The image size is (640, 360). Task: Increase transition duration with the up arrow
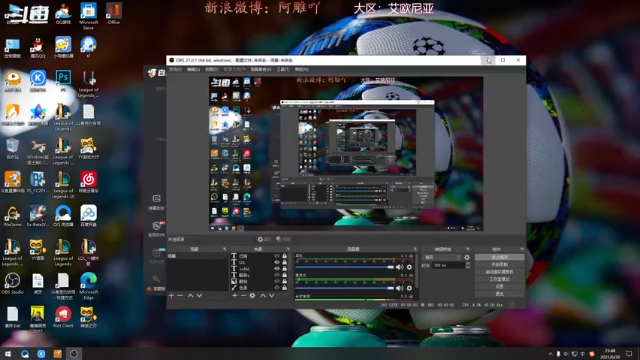pos(468,264)
